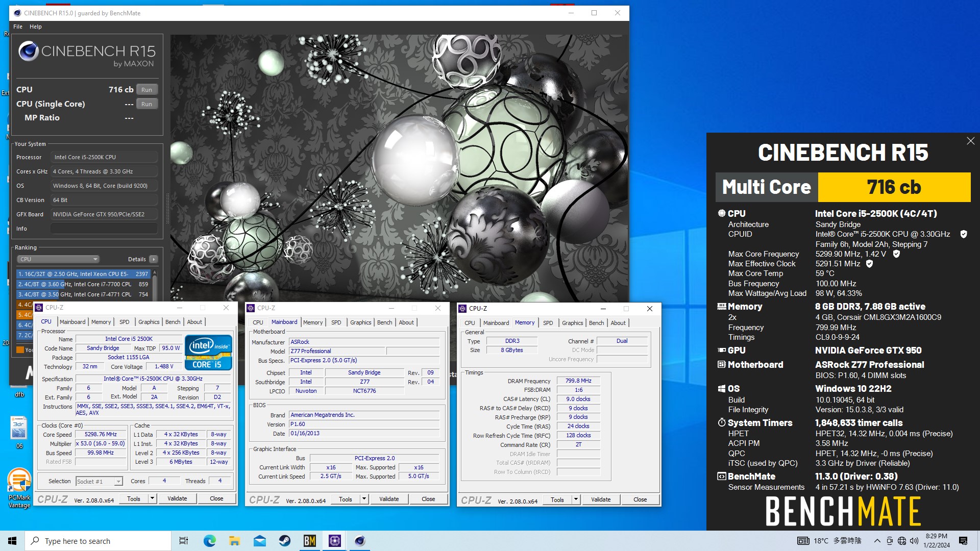980x551 pixels.
Task: Expand Tools dropdown arrow in CPU-Z CPU window
Action: click(152, 498)
